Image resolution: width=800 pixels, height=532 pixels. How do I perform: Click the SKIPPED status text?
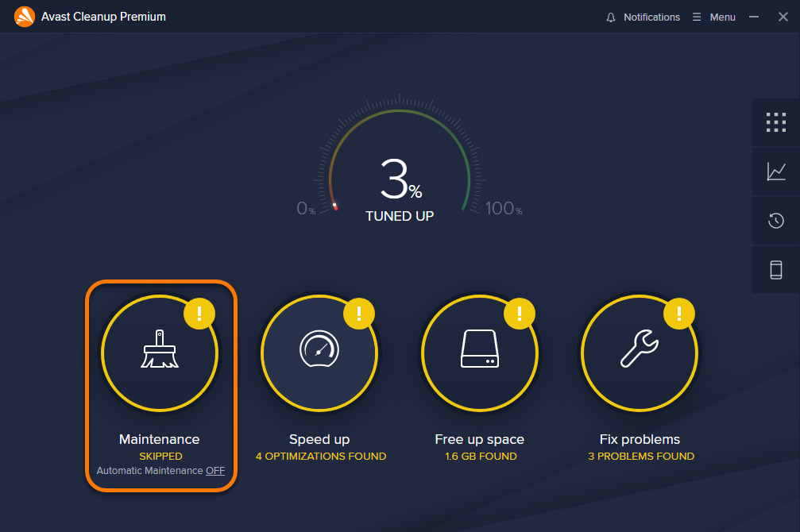tap(160, 457)
